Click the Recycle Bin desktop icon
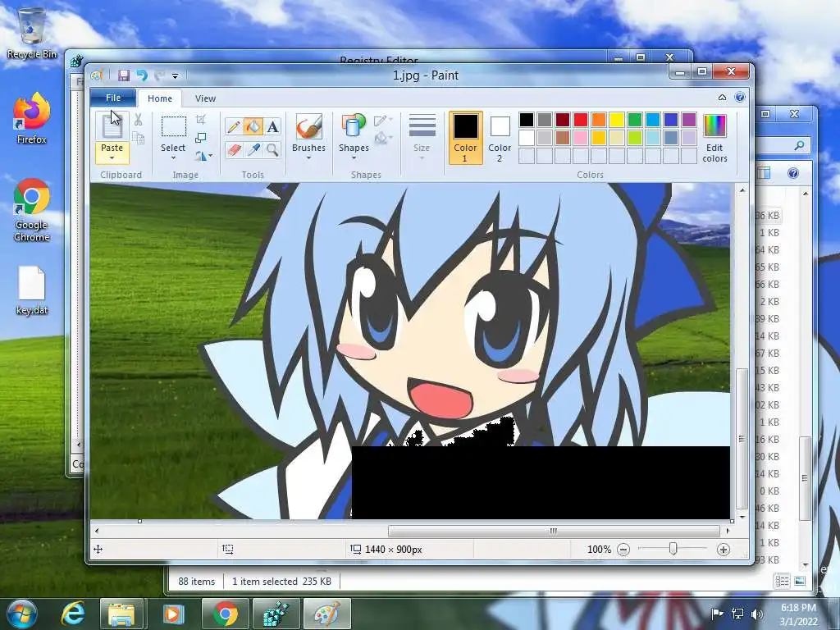This screenshot has height=630, width=840. pyautogui.click(x=32, y=33)
